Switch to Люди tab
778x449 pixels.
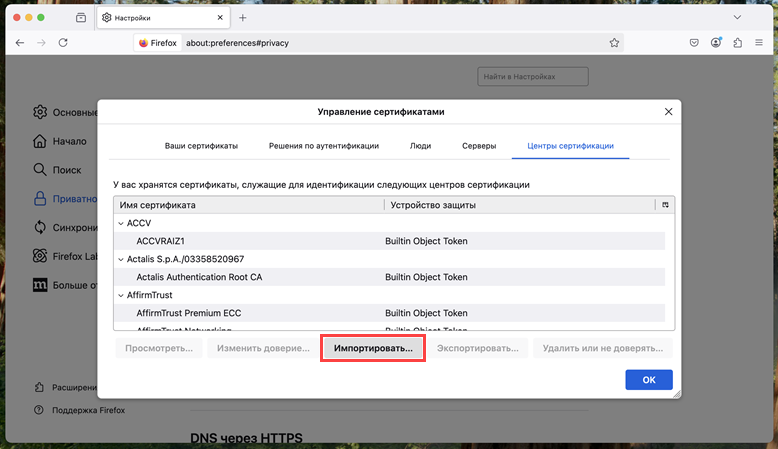coord(420,146)
